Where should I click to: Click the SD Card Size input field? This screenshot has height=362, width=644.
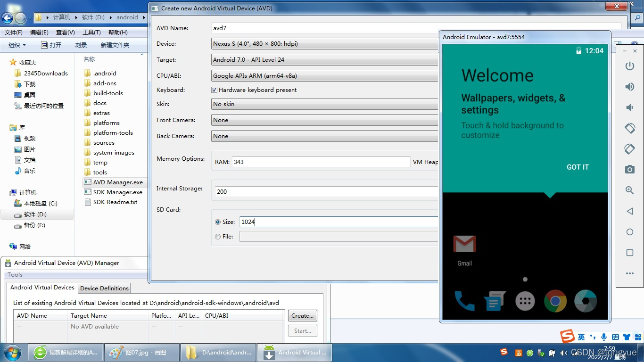tap(339, 222)
